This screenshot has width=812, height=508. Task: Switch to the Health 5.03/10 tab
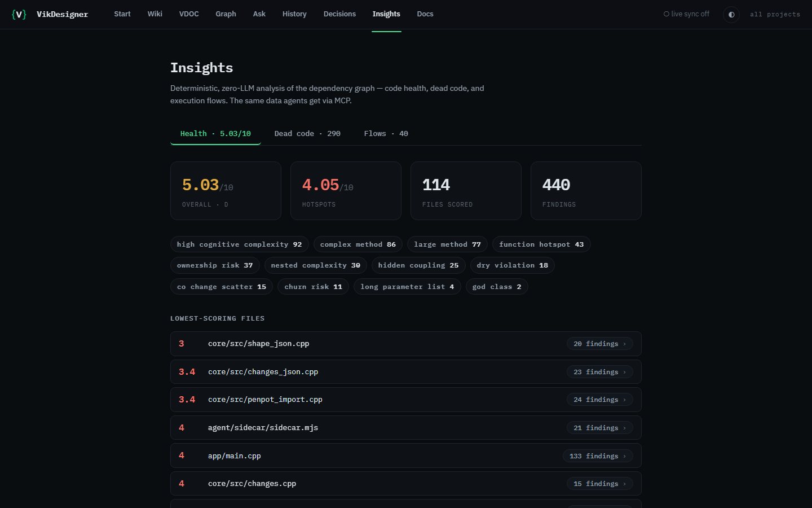click(215, 134)
